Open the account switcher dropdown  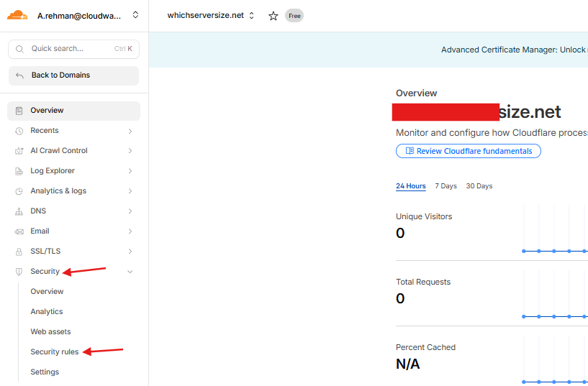point(136,15)
